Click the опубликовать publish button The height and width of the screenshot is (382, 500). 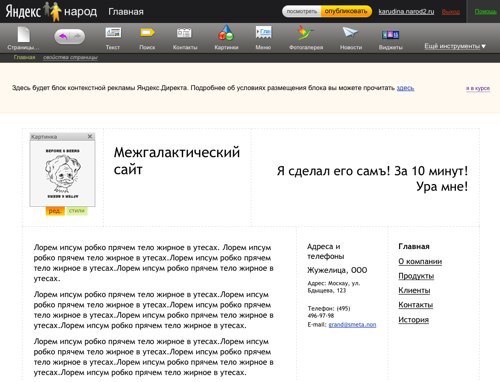coord(346,11)
